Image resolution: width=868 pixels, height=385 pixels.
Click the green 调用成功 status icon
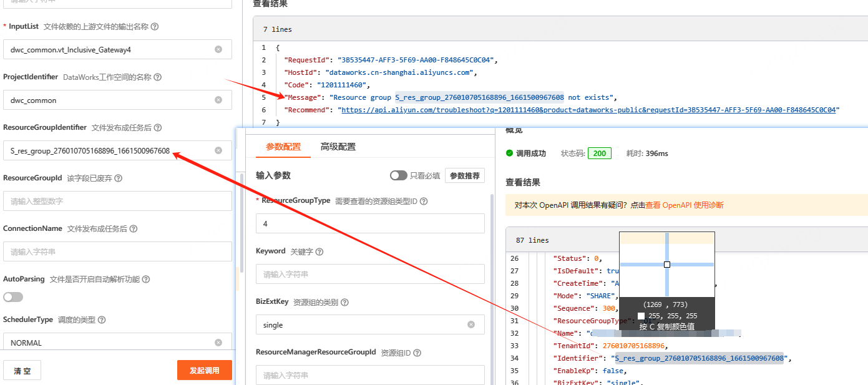tap(510, 153)
